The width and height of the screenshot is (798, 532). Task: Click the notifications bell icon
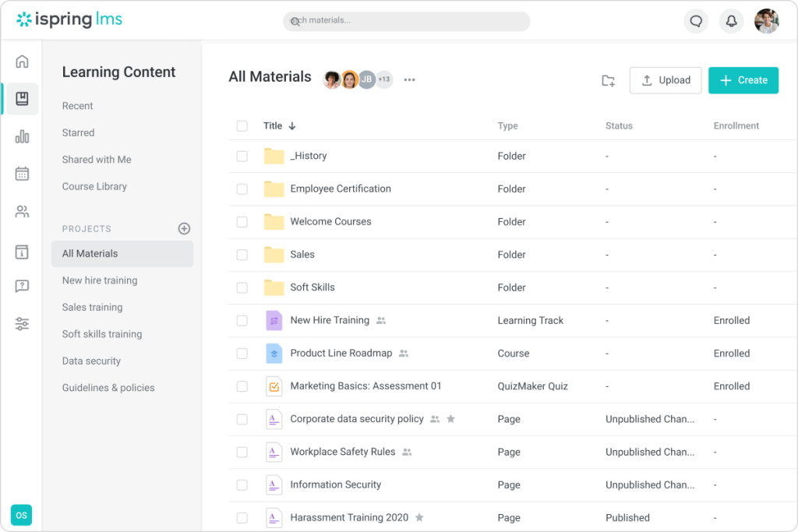point(731,21)
